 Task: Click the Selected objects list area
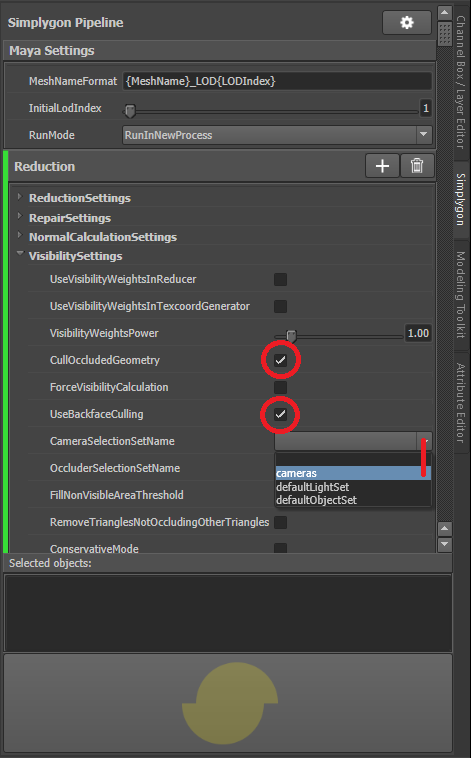(228, 613)
